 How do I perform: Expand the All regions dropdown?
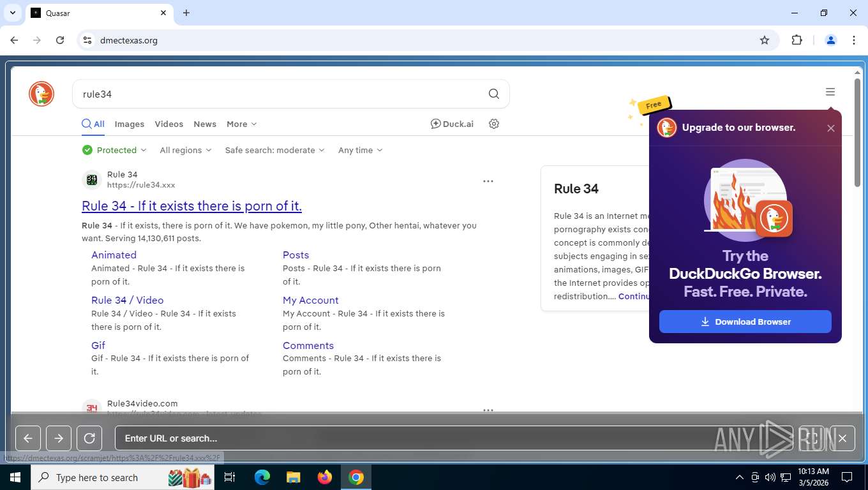point(185,150)
